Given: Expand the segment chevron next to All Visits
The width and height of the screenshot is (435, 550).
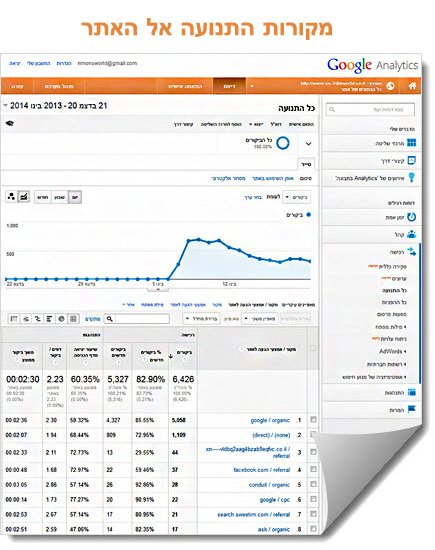Looking at the screenshot, I should click(x=308, y=143).
